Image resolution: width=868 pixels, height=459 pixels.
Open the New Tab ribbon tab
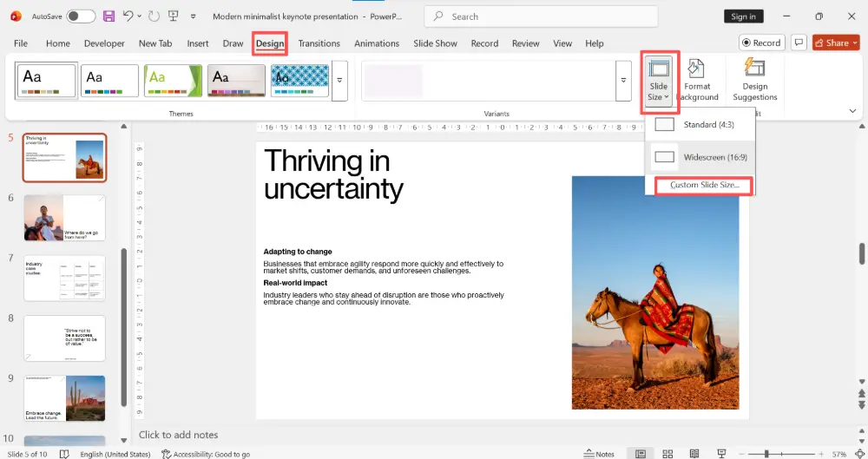pos(155,43)
